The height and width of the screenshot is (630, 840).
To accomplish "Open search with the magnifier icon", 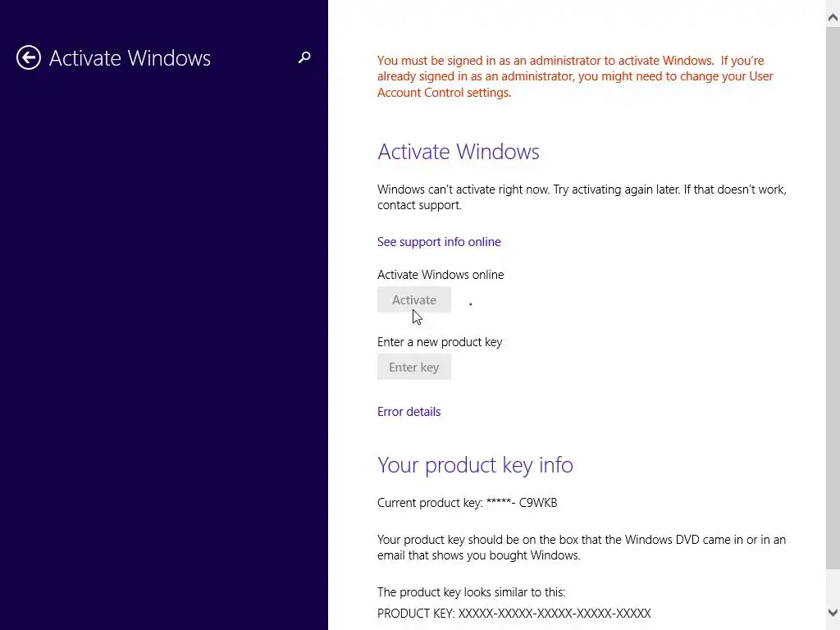I will pos(304,57).
